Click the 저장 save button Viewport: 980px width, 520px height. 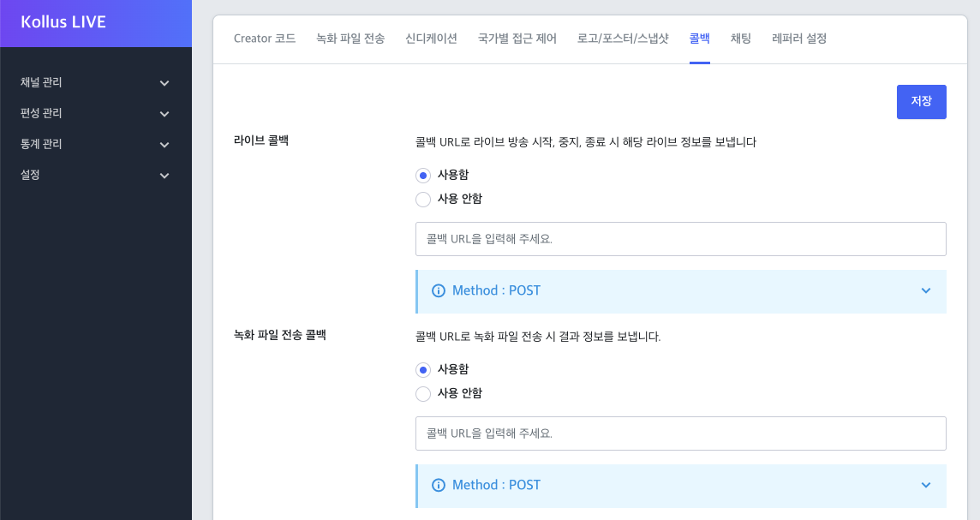pos(922,101)
